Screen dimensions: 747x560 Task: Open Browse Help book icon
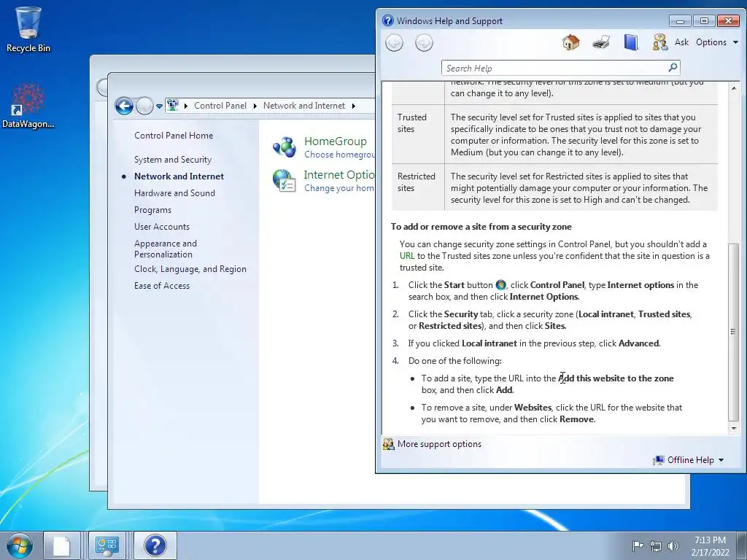pos(631,42)
